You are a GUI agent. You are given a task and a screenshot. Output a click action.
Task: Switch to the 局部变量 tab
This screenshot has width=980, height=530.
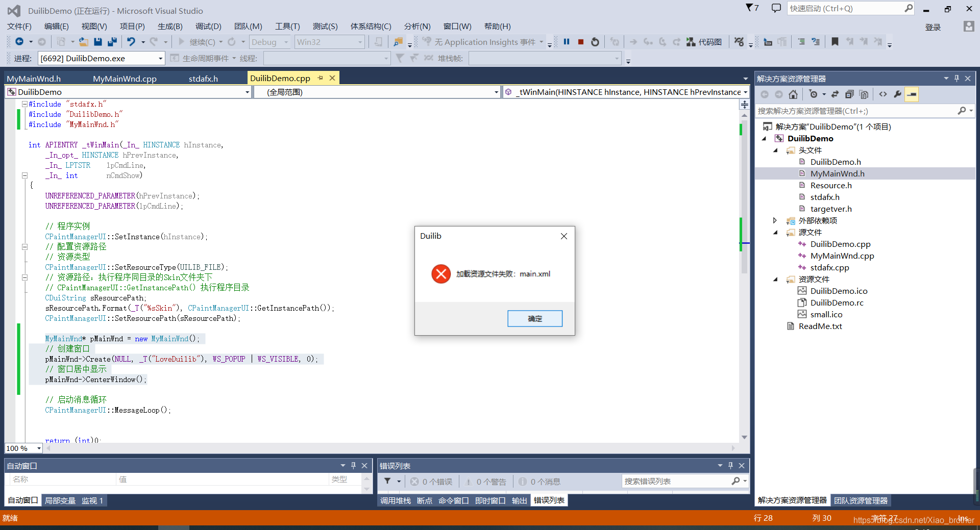click(60, 501)
